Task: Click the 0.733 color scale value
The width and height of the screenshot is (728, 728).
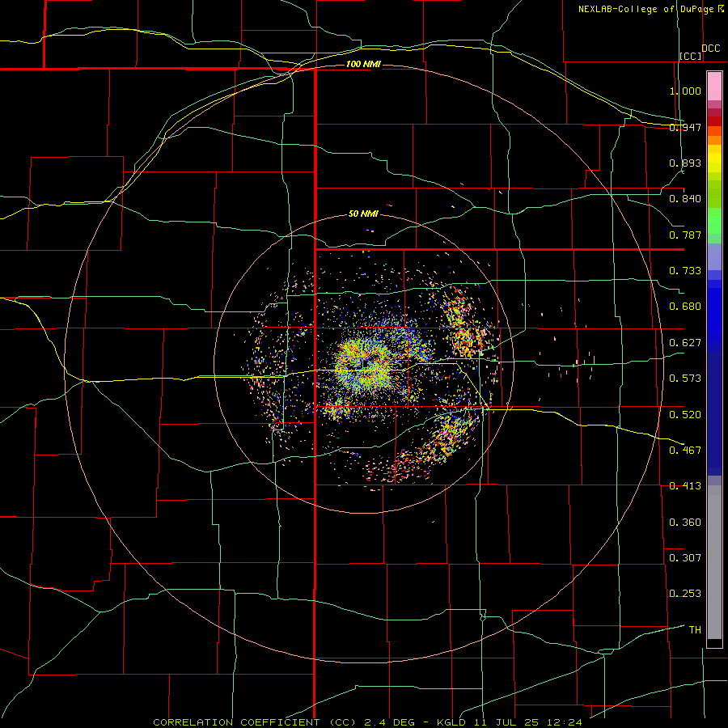Action: click(x=685, y=271)
